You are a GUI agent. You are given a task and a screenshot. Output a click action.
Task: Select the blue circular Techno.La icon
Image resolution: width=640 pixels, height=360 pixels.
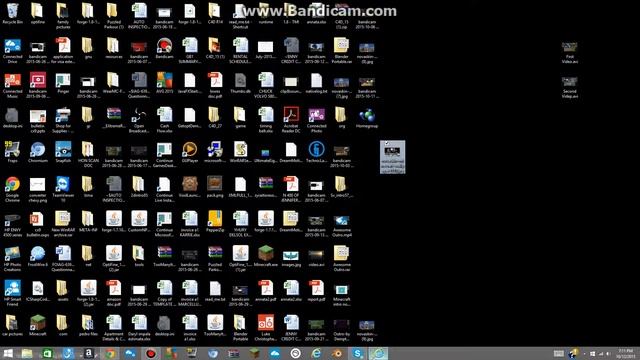[x=316, y=152]
